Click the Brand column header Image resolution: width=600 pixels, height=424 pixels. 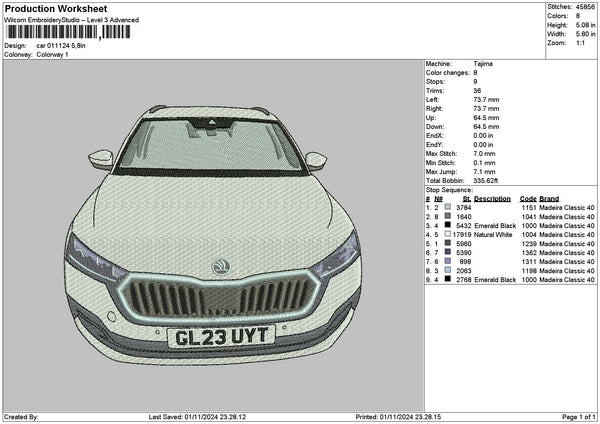(549, 199)
